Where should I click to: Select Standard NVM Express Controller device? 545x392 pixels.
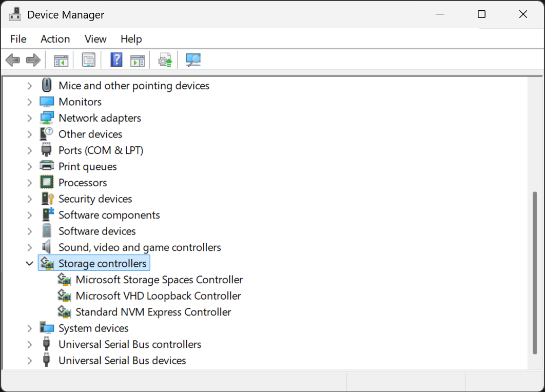pos(153,312)
